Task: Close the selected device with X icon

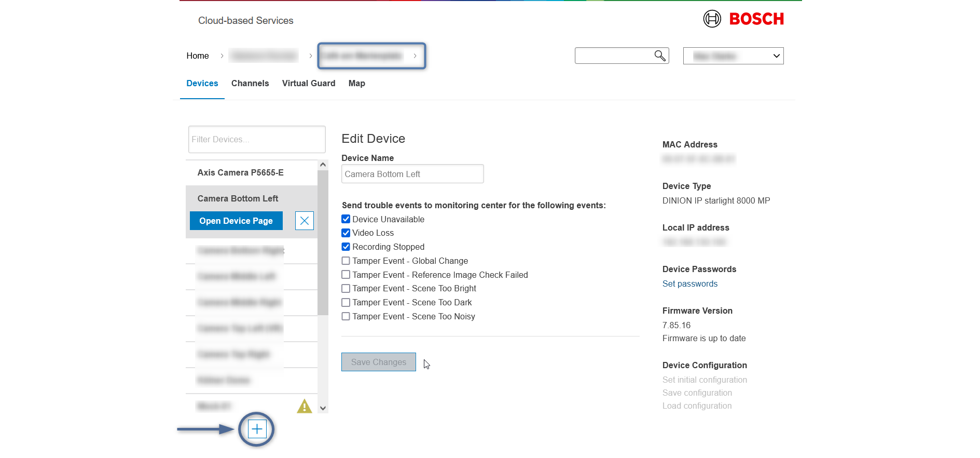Action: [305, 221]
